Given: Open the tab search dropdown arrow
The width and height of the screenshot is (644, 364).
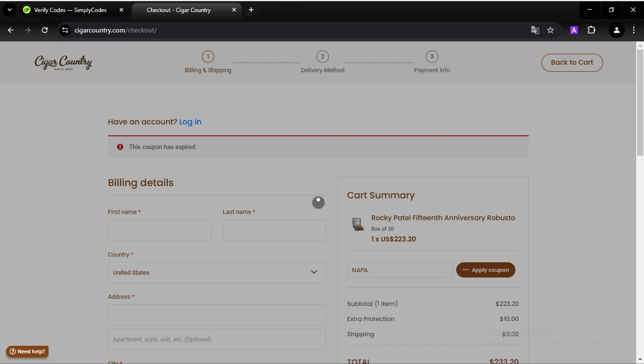Looking at the screenshot, I should pyautogui.click(x=9, y=9).
